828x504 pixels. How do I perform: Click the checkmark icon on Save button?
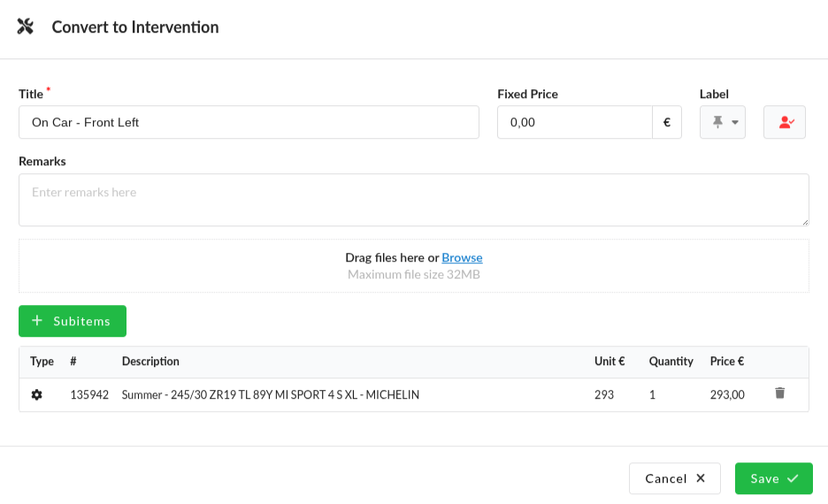click(x=793, y=478)
